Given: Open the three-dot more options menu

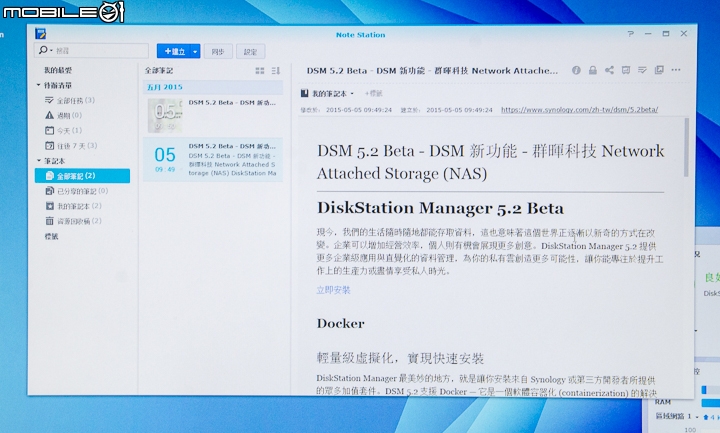Looking at the screenshot, I should tap(675, 70).
